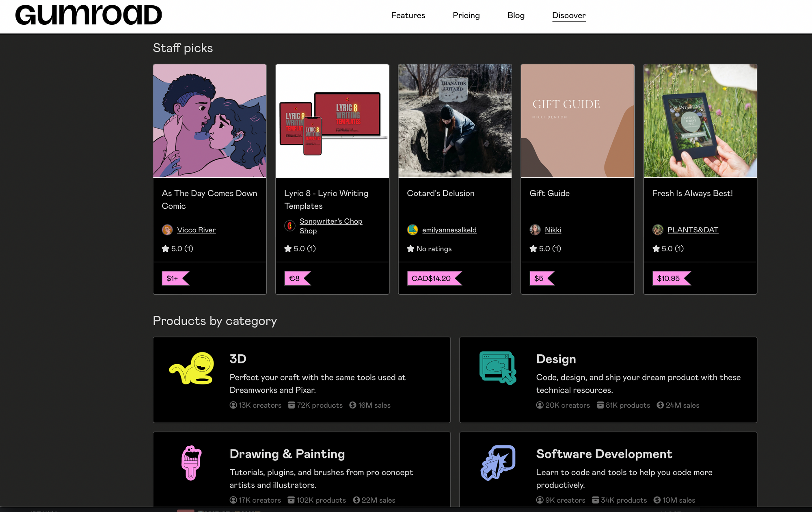Click the yellow 3D category icon
Screen dimensions: 812x512
[192, 368]
